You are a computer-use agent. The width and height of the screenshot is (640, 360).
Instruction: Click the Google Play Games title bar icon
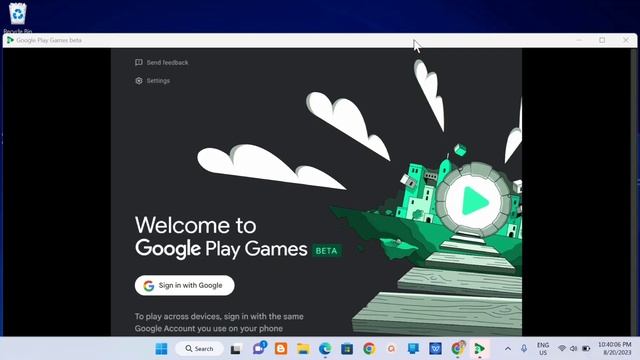(10, 40)
